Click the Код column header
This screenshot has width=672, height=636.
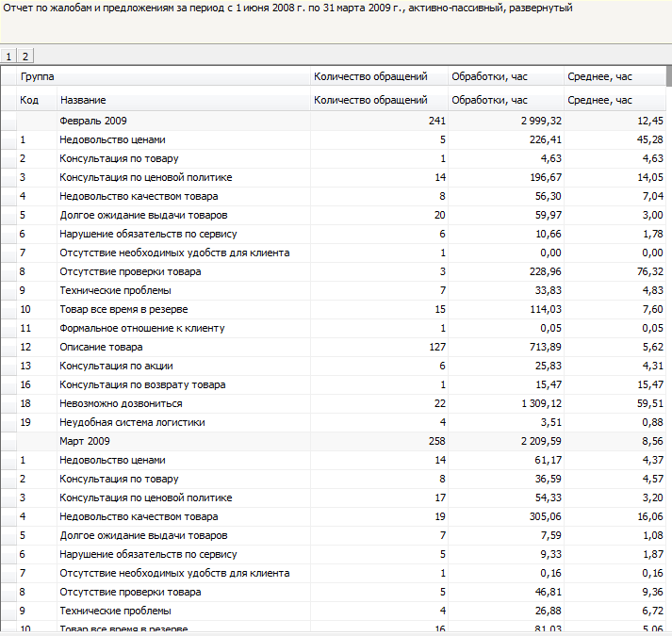click(x=37, y=100)
